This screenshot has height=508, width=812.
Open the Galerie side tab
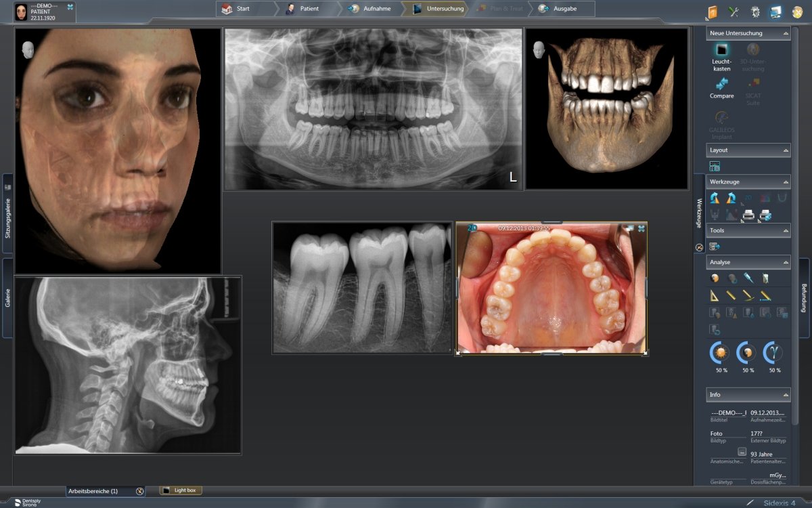coord(7,297)
